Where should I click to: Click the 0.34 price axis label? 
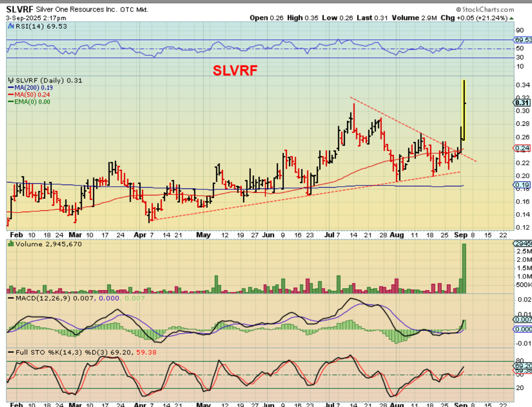(522, 85)
